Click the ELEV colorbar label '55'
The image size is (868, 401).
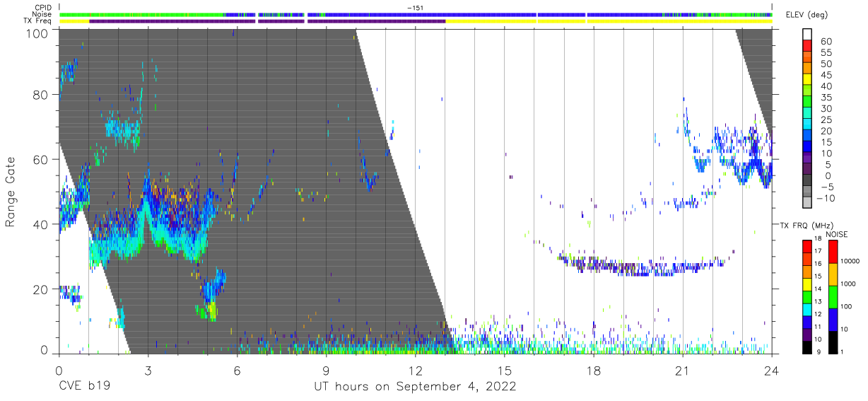tap(826, 52)
